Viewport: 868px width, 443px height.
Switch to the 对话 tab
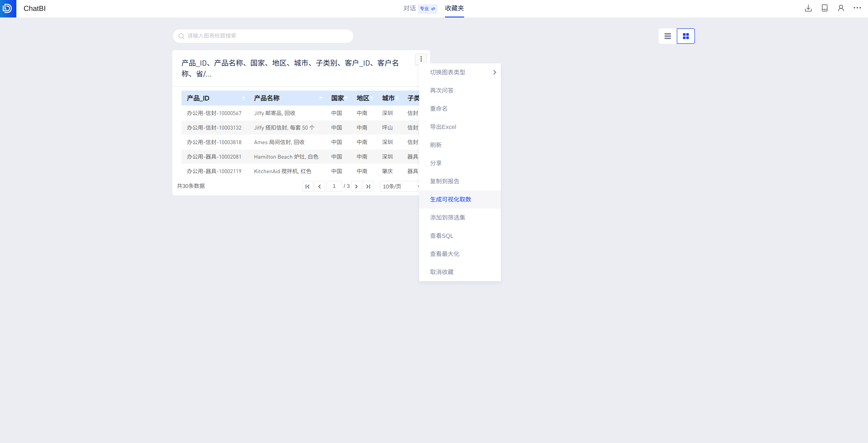coord(409,8)
